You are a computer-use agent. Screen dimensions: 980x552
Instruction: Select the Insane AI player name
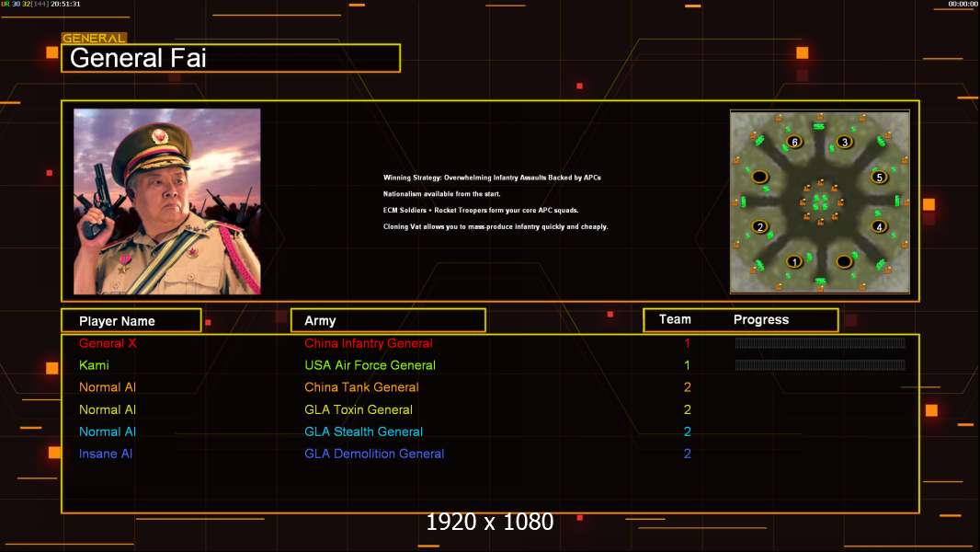coord(106,454)
